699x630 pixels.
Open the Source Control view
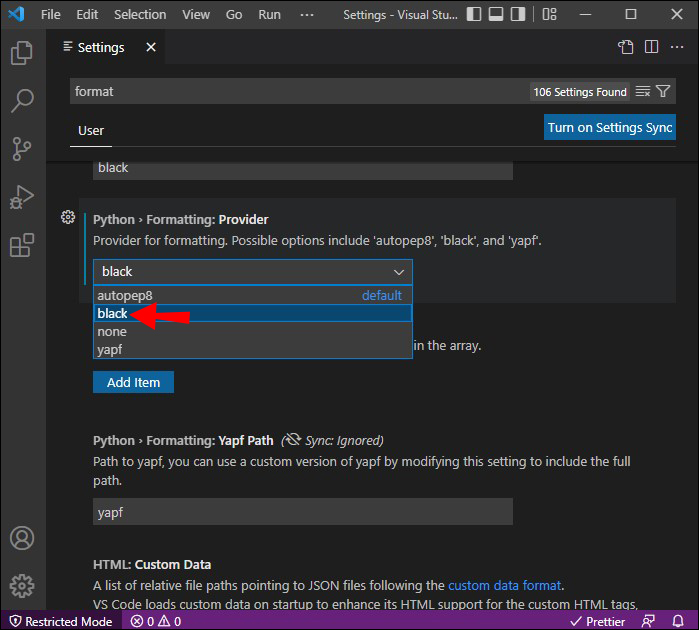pos(22,149)
